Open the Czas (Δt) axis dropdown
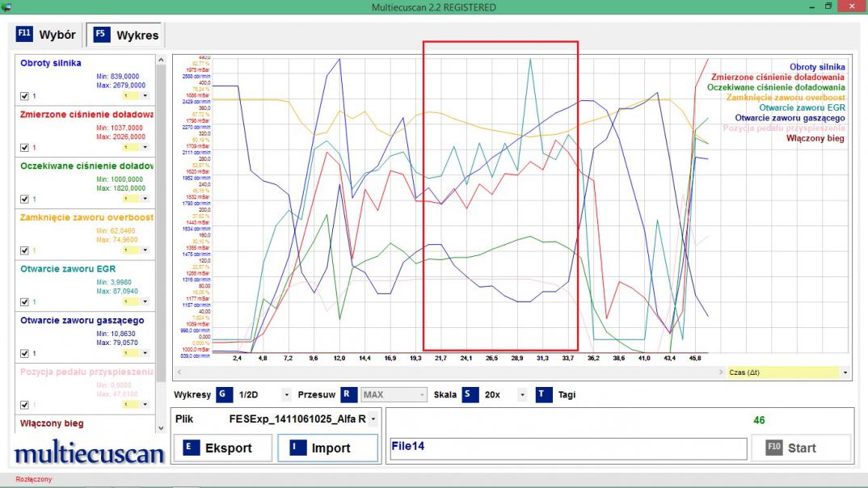 (x=845, y=372)
